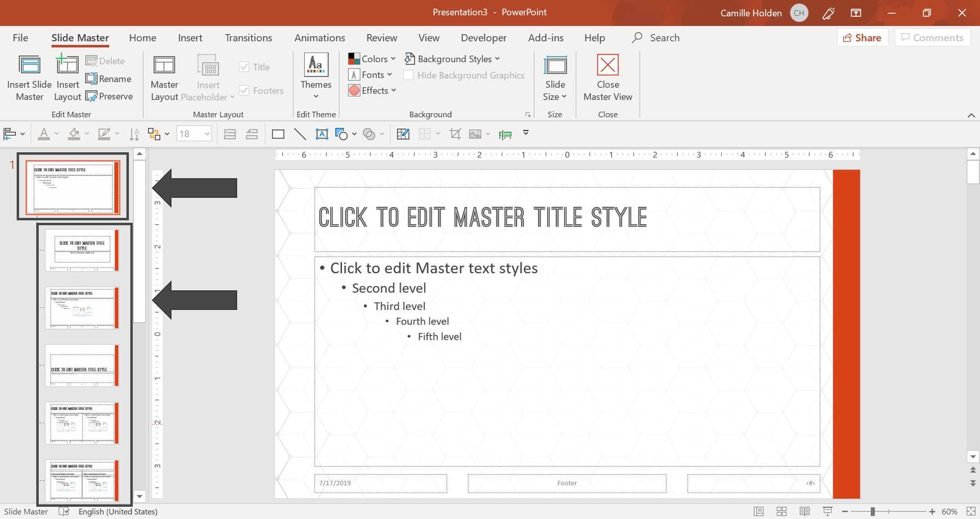Select the Crop tool in the toolbar
The width and height of the screenshot is (980, 519).
(x=455, y=133)
